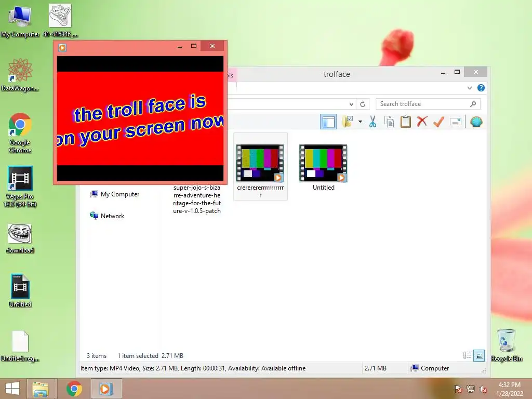Select Google Chrome desktop shortcut

20,132
